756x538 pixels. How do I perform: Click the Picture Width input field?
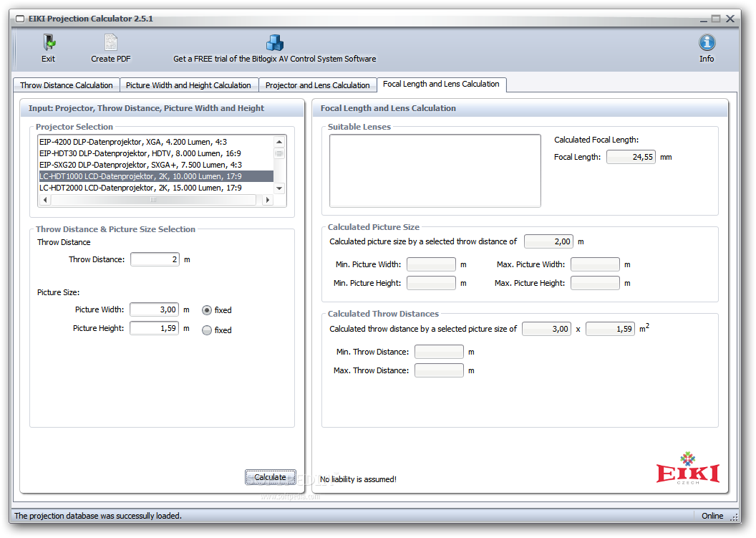coord(155,309)
